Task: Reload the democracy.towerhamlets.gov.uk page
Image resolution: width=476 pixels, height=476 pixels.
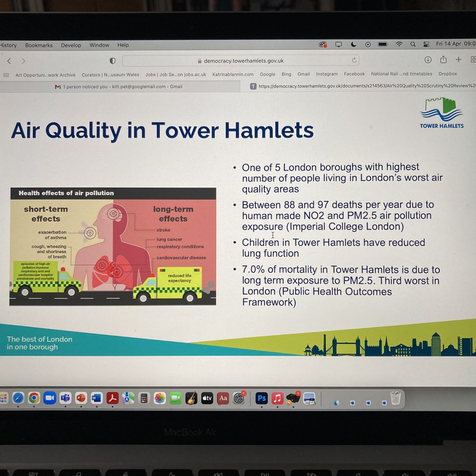Action: coord(354,60)
